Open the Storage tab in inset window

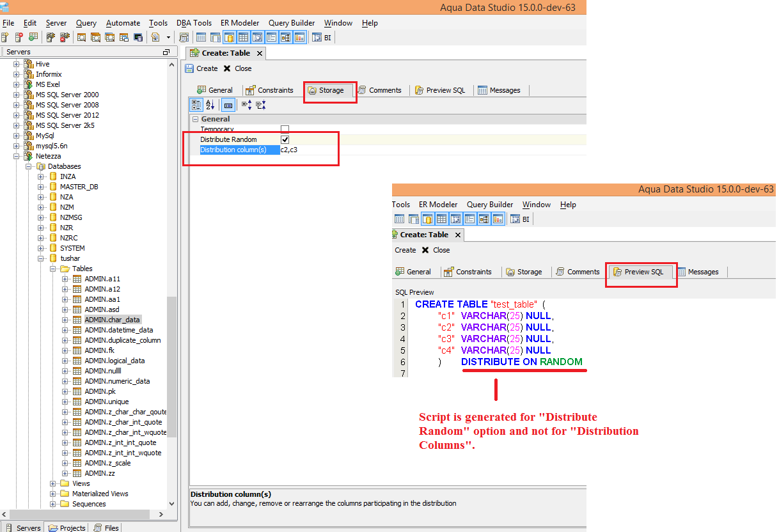coord(524,272)
